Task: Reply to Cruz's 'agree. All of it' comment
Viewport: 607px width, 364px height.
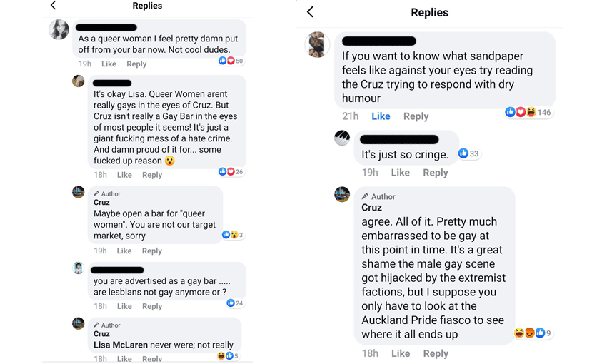Action: point(435,353)
